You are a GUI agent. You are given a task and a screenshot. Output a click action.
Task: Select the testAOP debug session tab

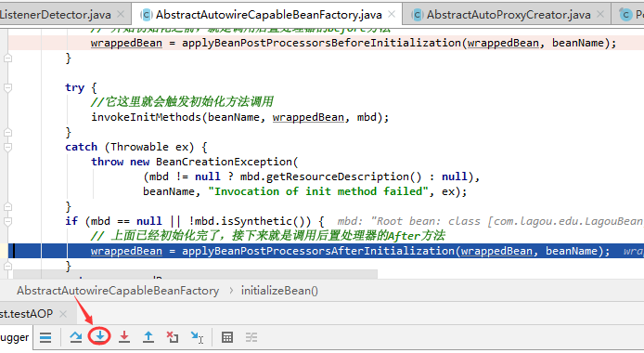tap(27, 314)
